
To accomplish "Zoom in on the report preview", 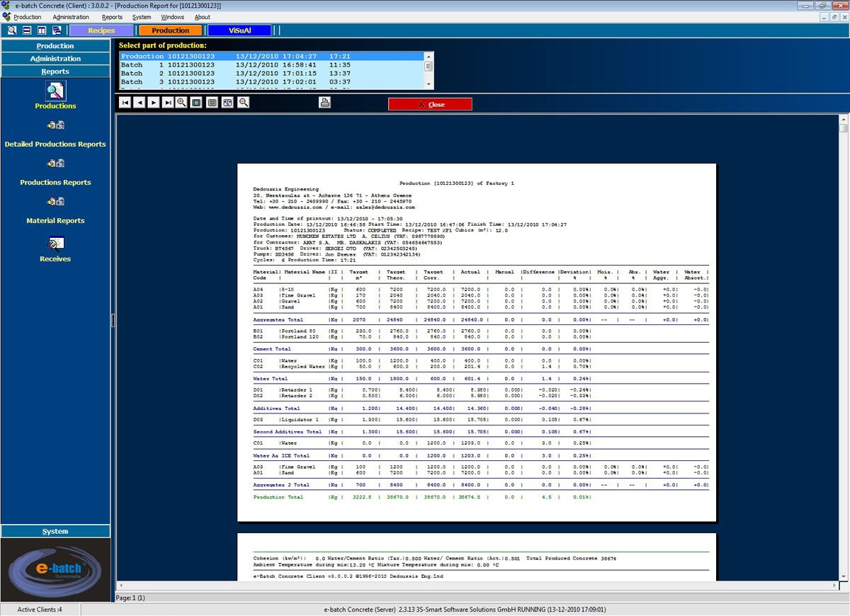I will (x=182, y=103).
